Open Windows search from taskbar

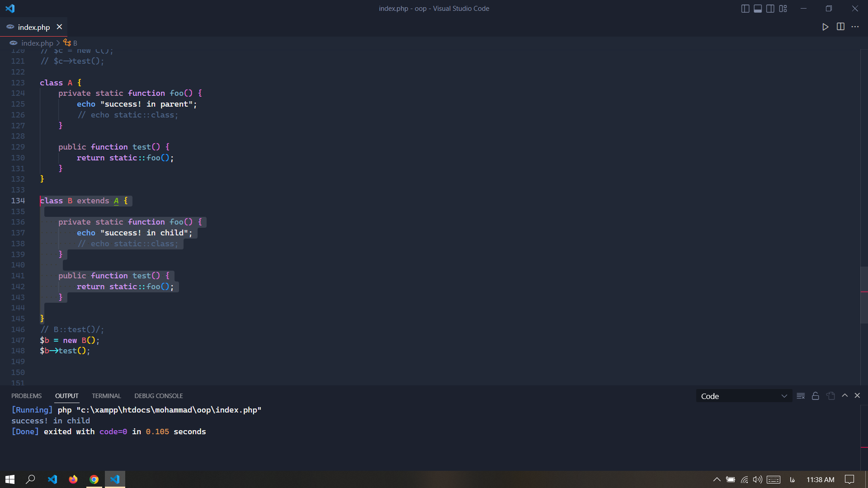coord(30,479)
